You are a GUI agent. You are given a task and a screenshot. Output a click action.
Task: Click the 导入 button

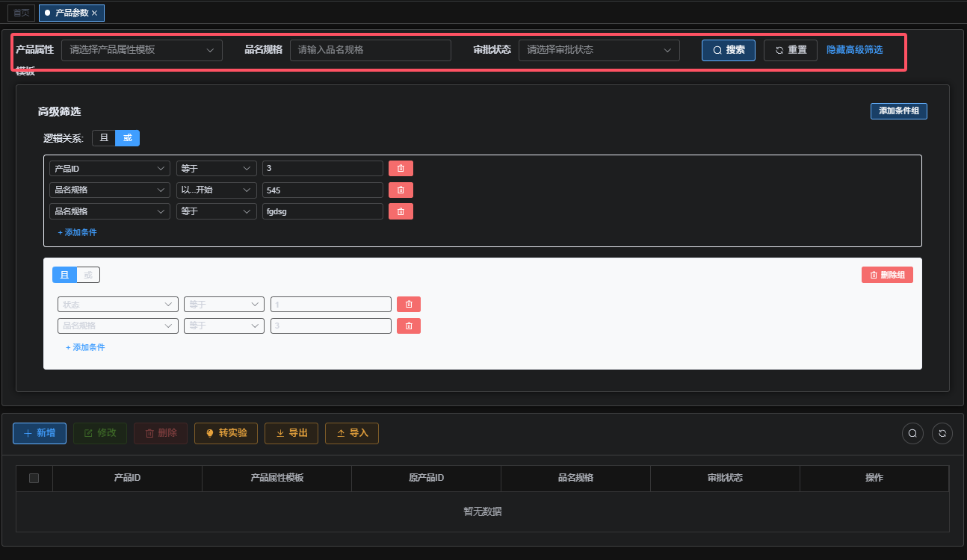tap(352, 433)
